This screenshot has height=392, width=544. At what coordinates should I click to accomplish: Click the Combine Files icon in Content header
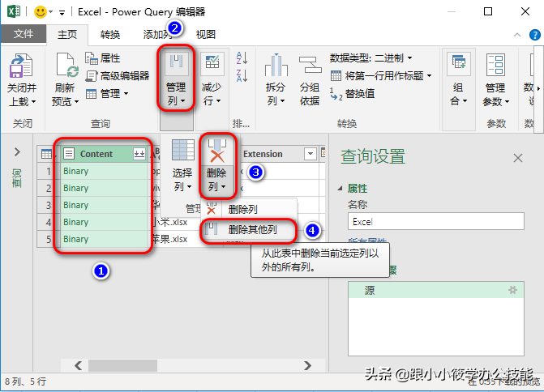coord(139,154)
